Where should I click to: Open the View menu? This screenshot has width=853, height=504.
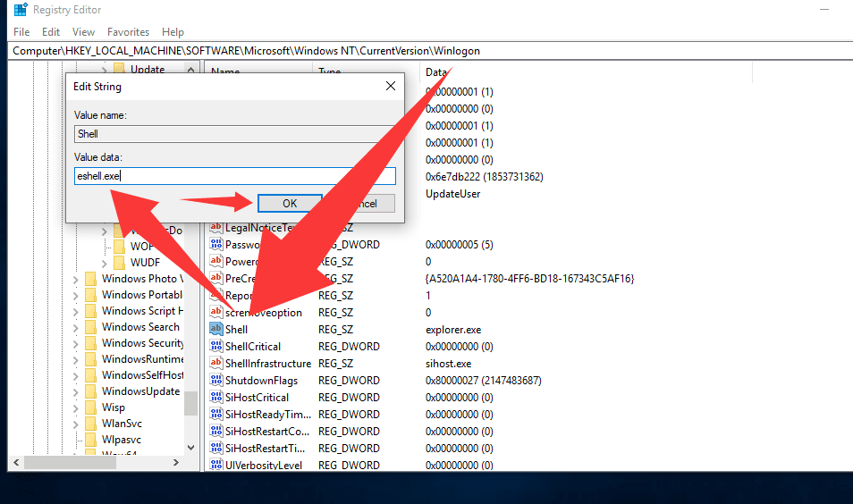click(83, 32)
